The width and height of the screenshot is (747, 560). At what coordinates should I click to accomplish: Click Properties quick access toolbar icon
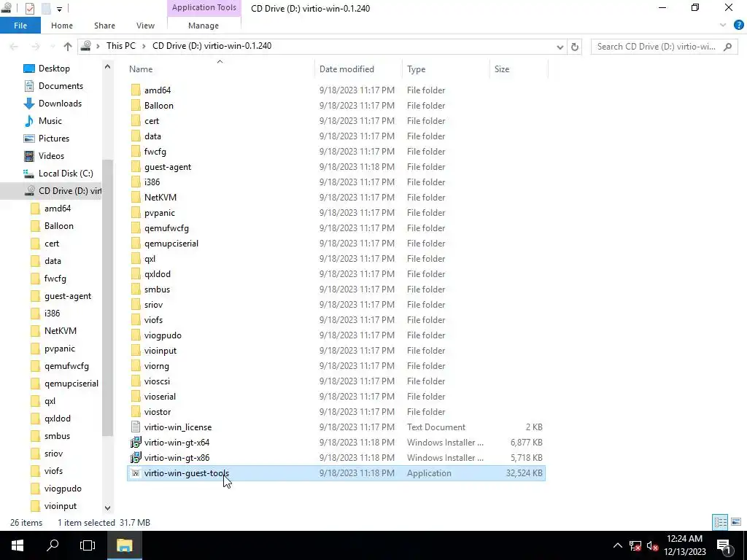(29, 8)
